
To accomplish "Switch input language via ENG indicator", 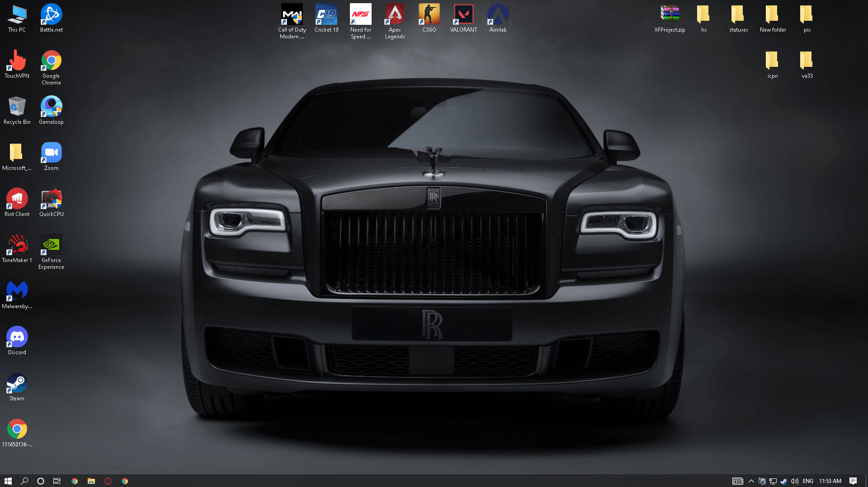I will (x=808, y=481).
